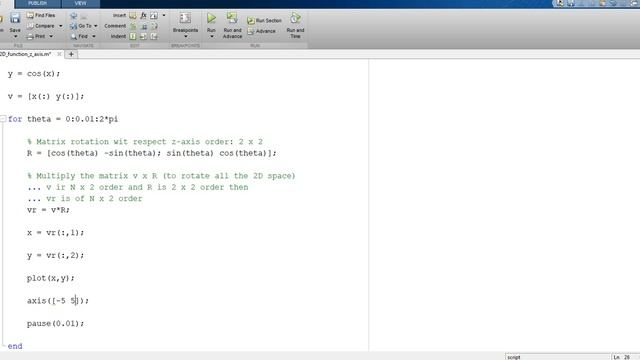
Task: Open the Save dropdown arrow
Action: pyautogui.click(x=15, y=36)
